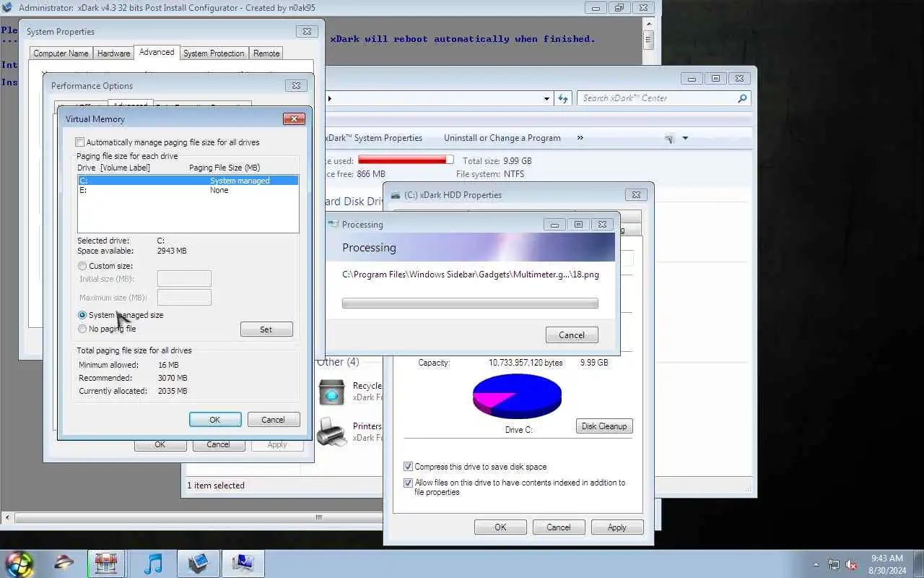Screen dimensions: 924x578
Task: Click the change view icon in explorer toolbar
Action: [669, 138]
